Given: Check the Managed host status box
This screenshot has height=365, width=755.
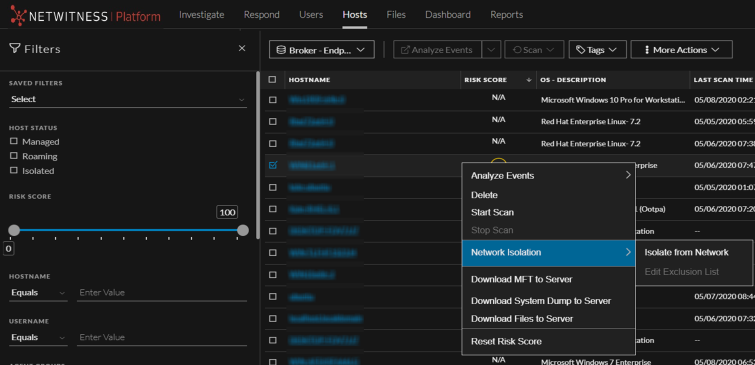Looking at the screenshot, I should [x=13, y=142].
